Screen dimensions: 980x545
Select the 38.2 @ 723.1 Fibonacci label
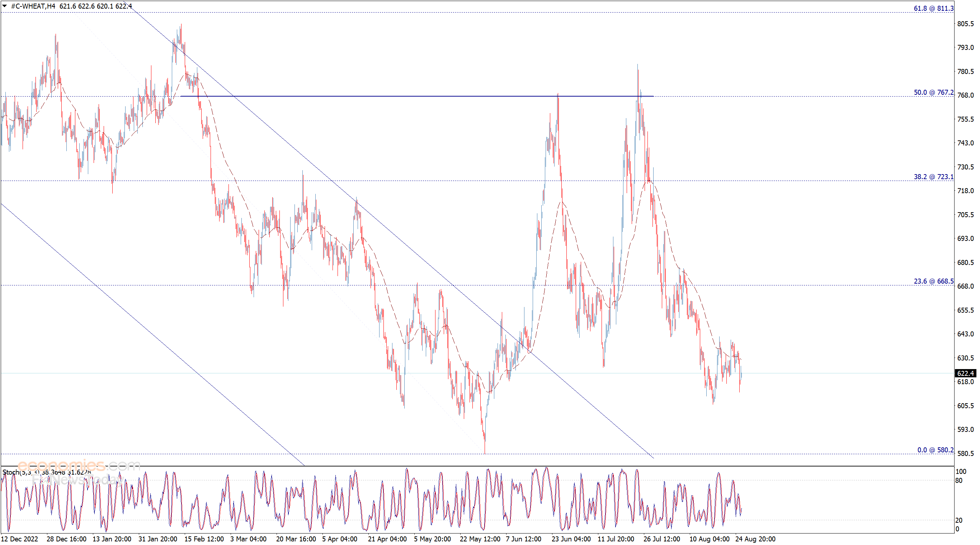pyautogui.click(x=934, y=177)
